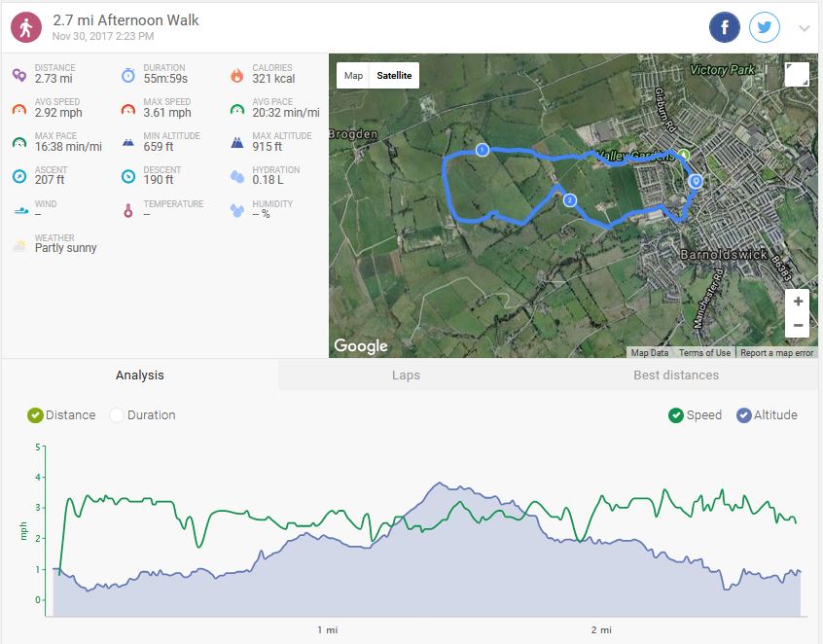823x644 pixels.
Task: Switch map to Satellite view
Action: point(394,76)
